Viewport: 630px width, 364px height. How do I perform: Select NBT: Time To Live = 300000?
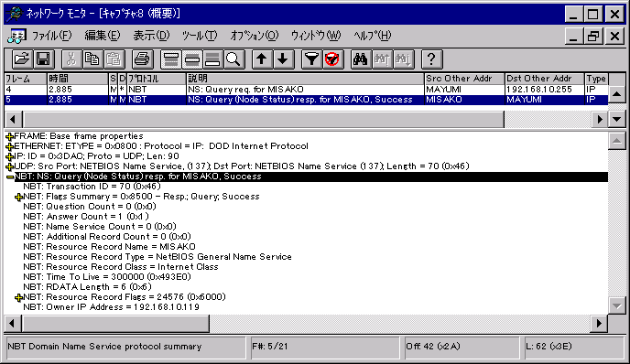click(107, 277)
